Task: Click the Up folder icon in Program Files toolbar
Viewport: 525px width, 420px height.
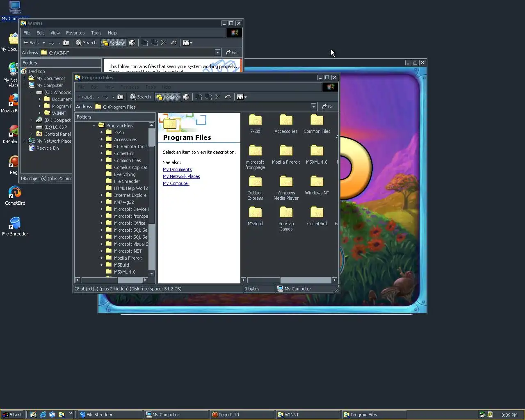Action: (x=120, y=97)
